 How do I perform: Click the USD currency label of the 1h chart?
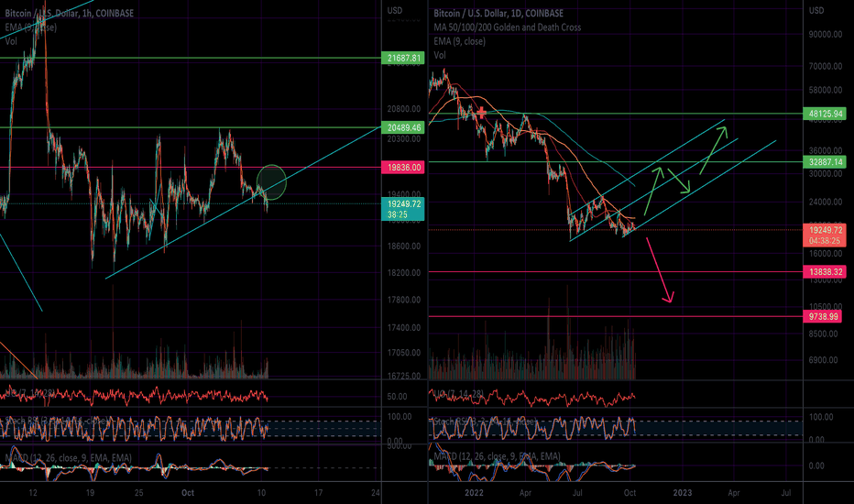[395, 10]
